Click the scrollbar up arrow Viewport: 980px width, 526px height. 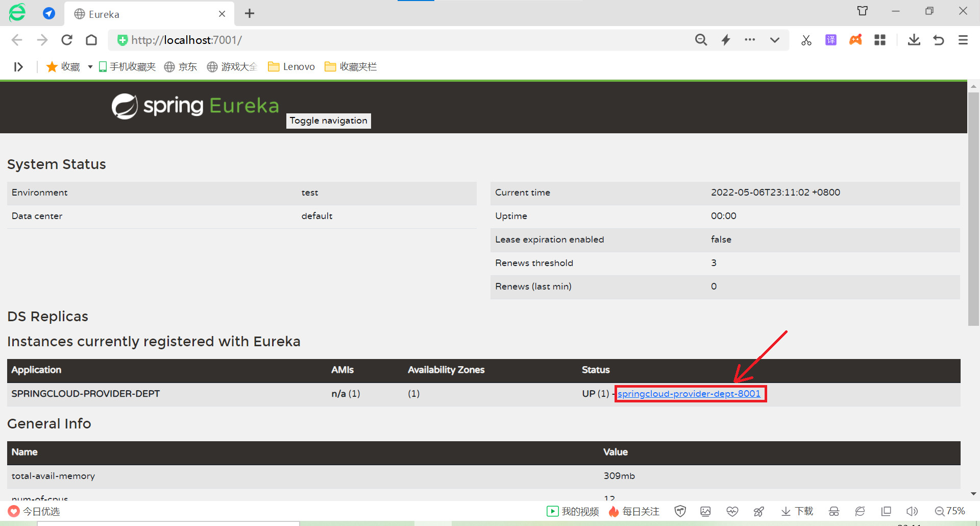(x=973, y=86)
